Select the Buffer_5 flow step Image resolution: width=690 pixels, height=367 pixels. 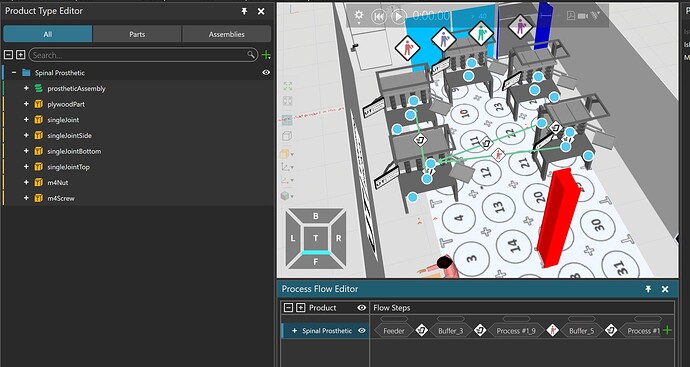coord(581,330)
